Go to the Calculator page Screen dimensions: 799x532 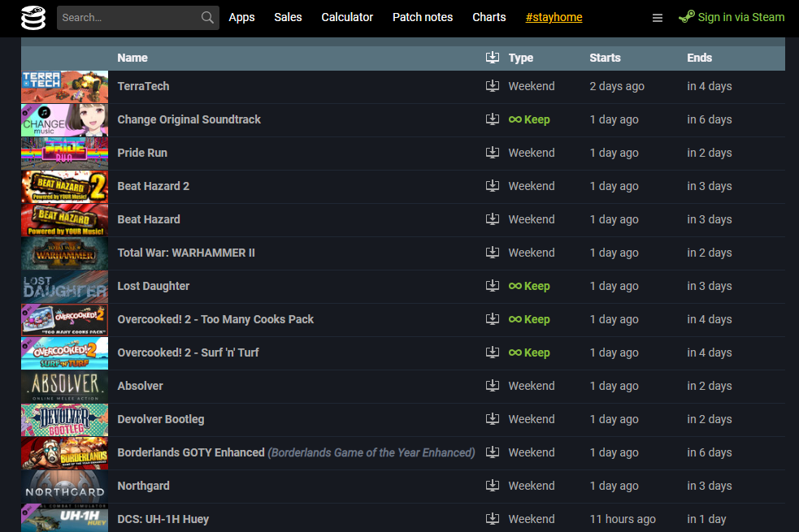[347, 17]
